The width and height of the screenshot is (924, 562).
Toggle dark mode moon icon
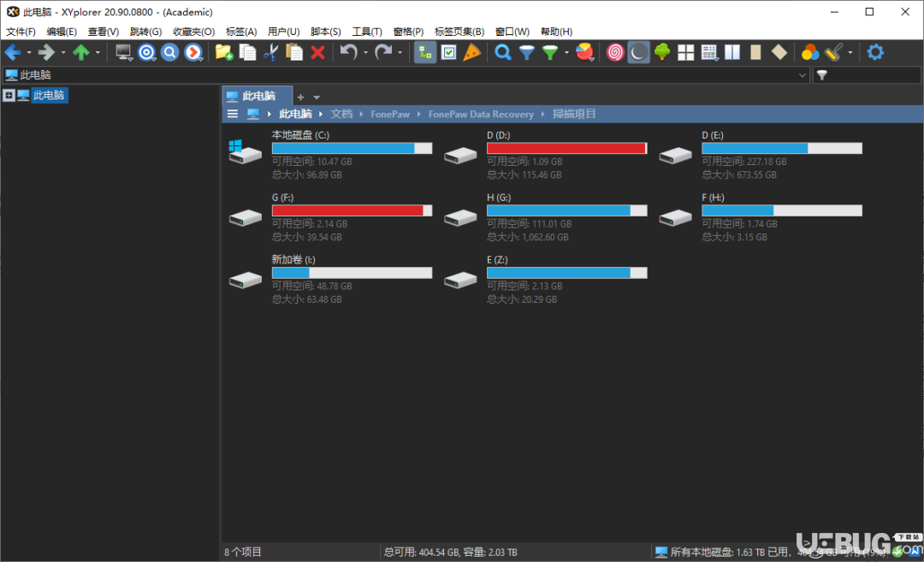(638, 52)
